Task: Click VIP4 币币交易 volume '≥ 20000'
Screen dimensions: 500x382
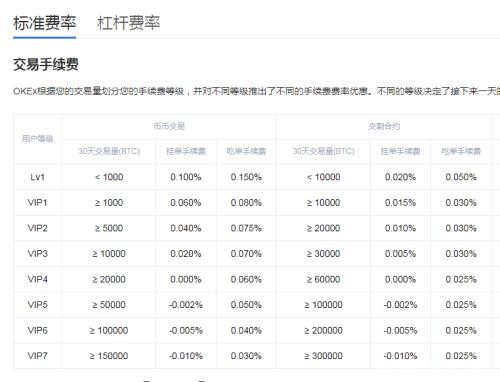Action: [109, 279]
